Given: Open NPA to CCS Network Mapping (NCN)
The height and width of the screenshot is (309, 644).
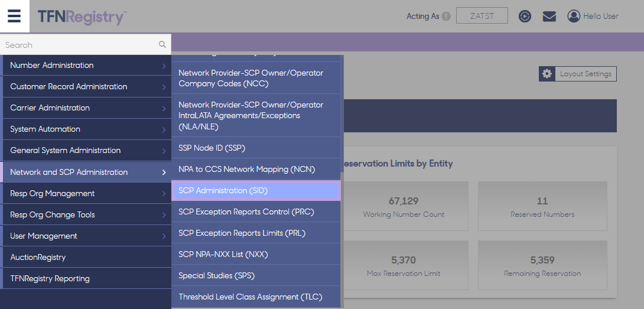Looking at the screenshot, I should coord(256,170).
